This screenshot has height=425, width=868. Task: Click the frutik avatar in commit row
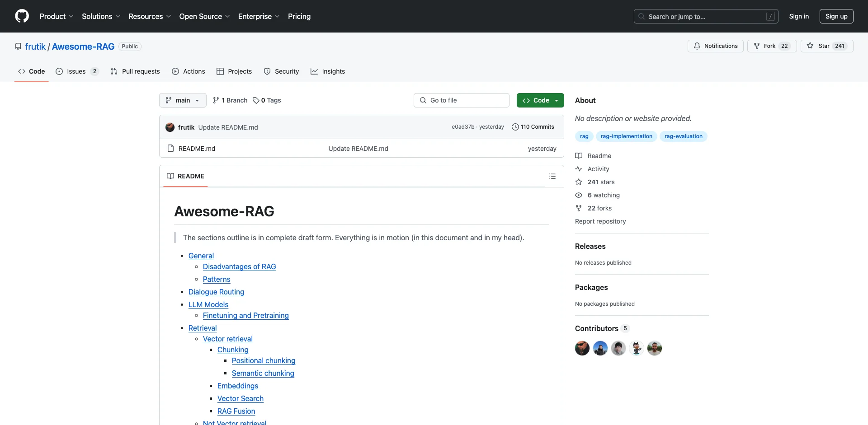tap(170, 127)
